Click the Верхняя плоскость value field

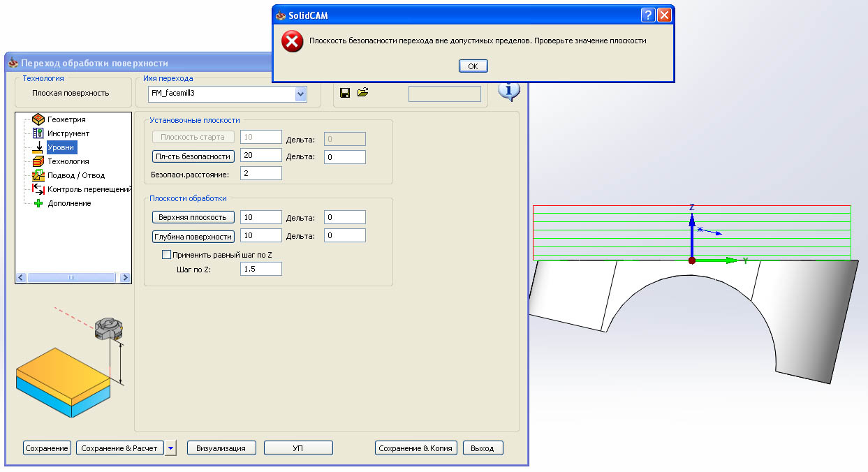point(261,217)
